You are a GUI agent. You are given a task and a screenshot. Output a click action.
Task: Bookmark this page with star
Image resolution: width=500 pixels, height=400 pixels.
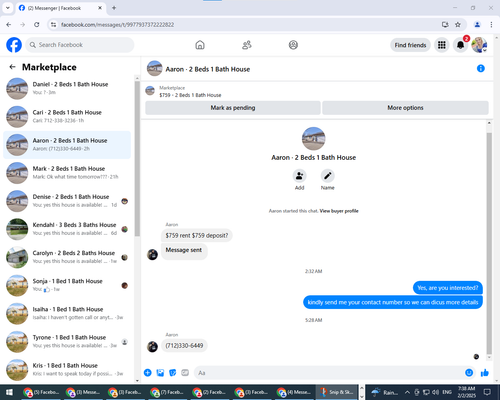pyautogui.click(x=458, y=25)
